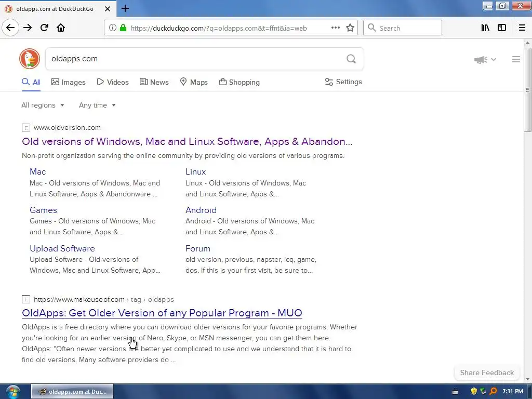
Task: Click the makeuseof.com favicon
Action: tap(26, 300)
